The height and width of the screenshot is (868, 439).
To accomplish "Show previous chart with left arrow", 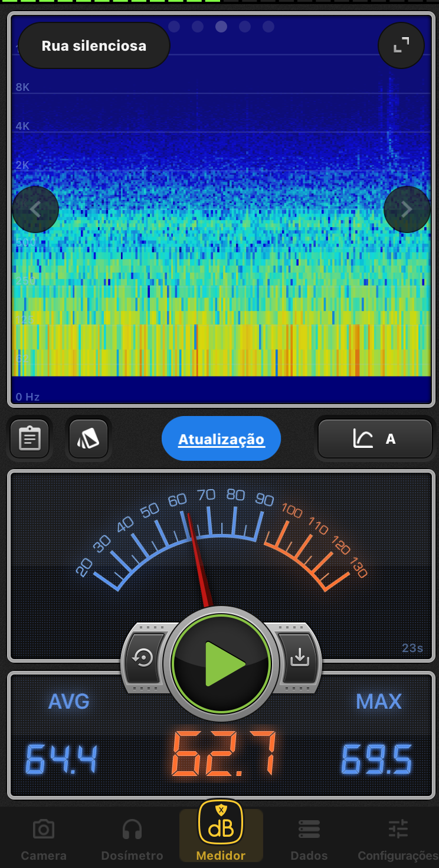I will (35, 209).
